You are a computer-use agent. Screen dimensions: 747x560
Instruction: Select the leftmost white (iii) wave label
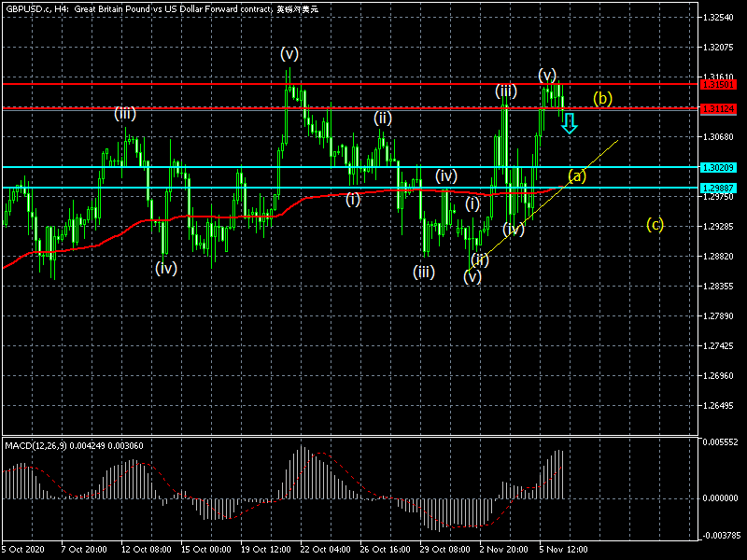125,114
